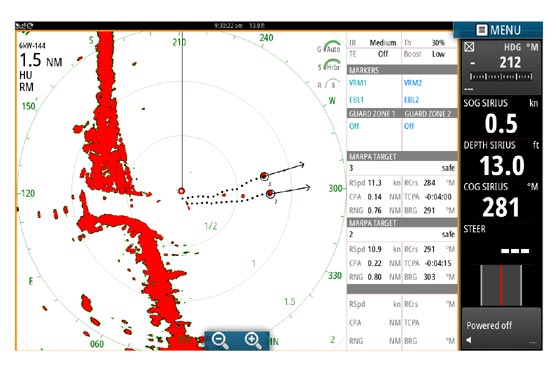Zoom in the radar range

click(253, 340)
